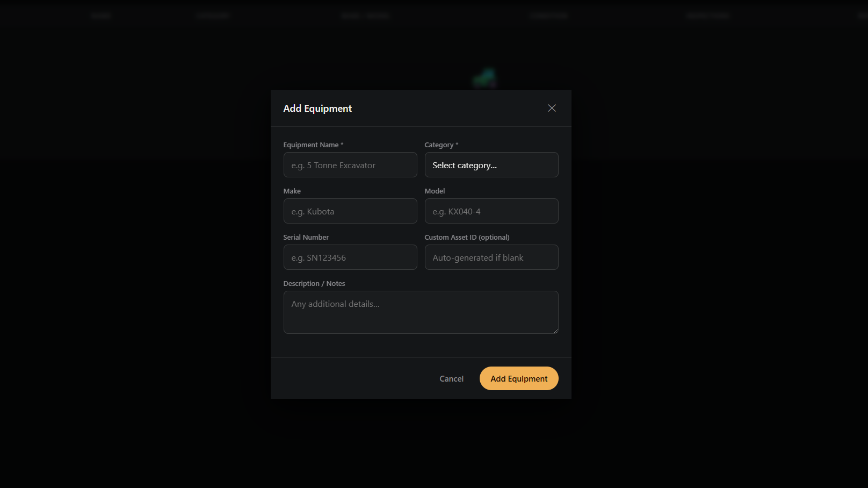Screen dimensions: 868x488
Task: Click inside the Description / Notes textarea
Action: pos(421,312)
